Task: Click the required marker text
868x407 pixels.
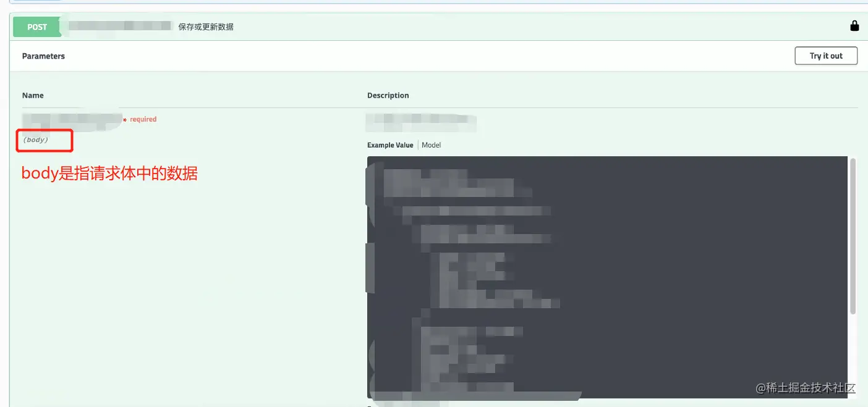Action: click(x=143, y=119)
